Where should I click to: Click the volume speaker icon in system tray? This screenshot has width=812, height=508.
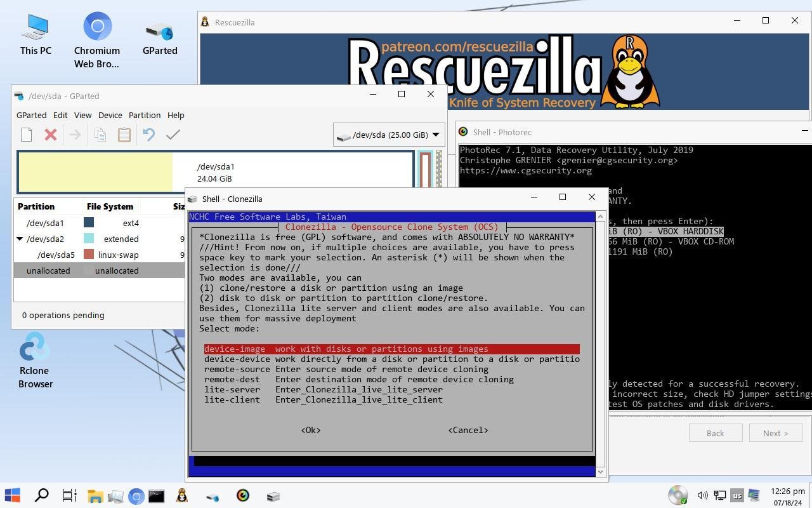702,495
